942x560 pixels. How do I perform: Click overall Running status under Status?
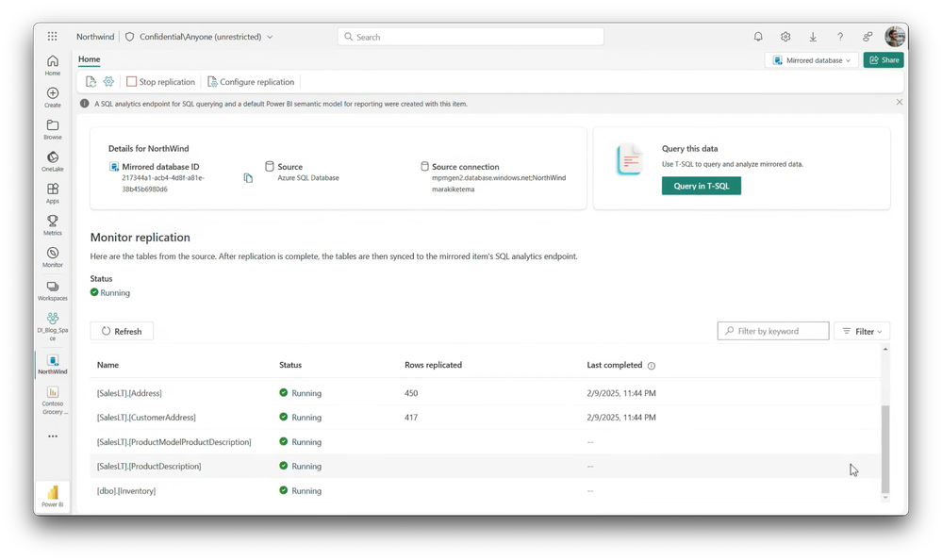[x=110, y=292]
